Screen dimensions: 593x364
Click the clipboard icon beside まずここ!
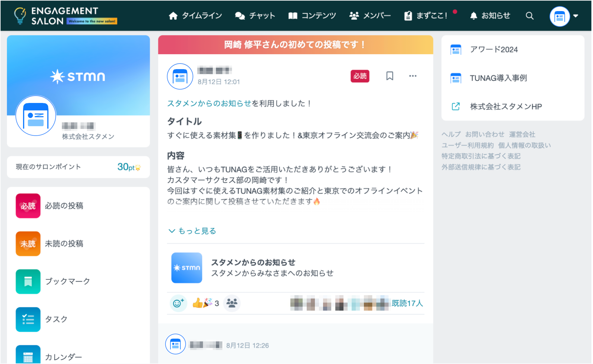[408, 16]
